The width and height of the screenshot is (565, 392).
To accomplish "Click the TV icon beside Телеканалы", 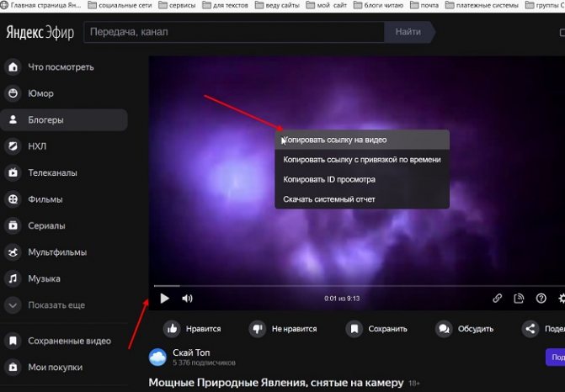I will pos(13,172).
